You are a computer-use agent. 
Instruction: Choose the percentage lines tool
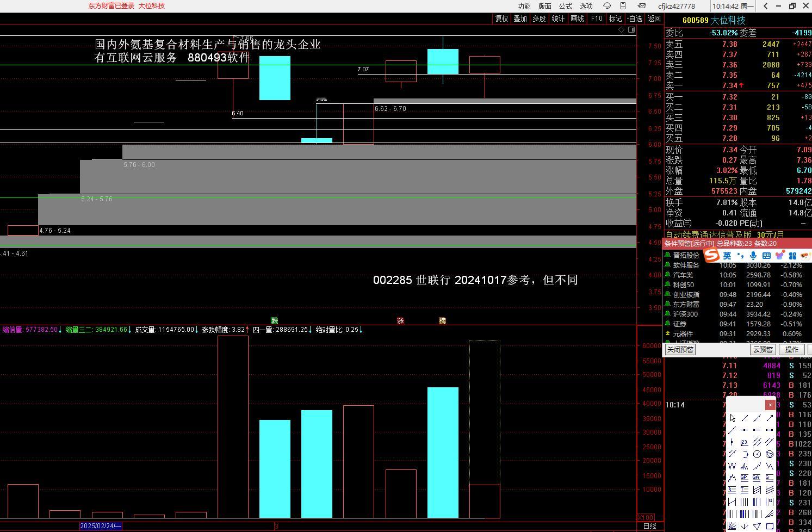[x=732, y=490]
